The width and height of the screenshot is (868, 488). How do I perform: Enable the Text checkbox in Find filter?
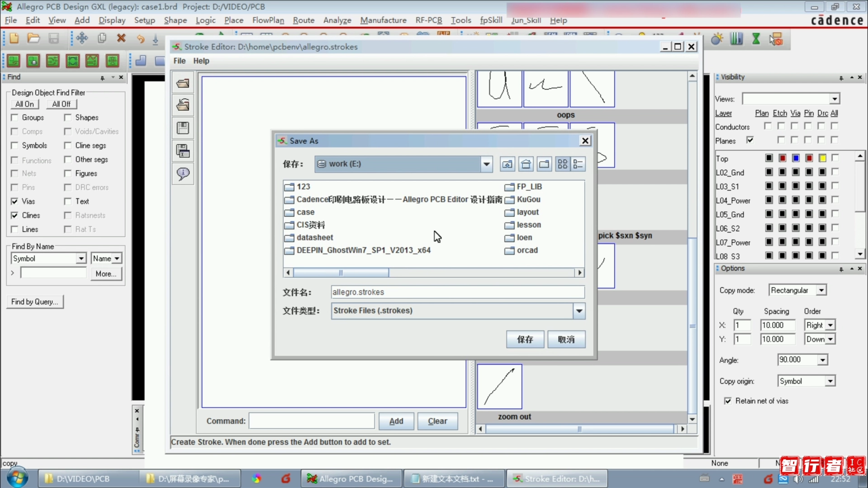pyautogui.click(x=68, y=201)
